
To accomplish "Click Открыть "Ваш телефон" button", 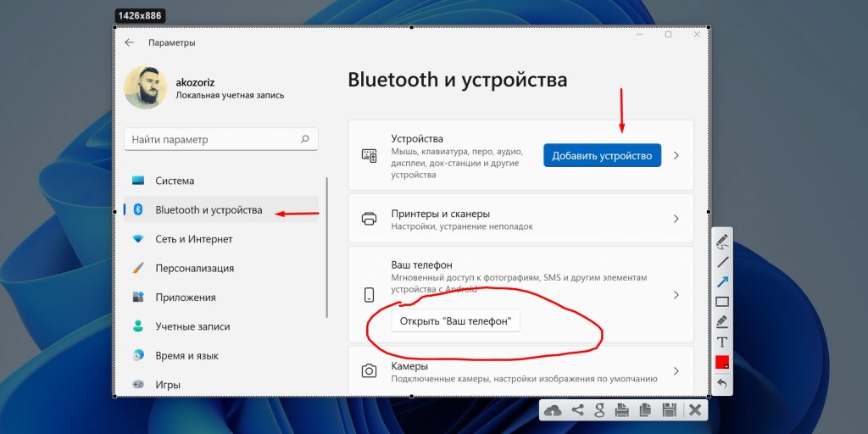I will coord(455,321).
